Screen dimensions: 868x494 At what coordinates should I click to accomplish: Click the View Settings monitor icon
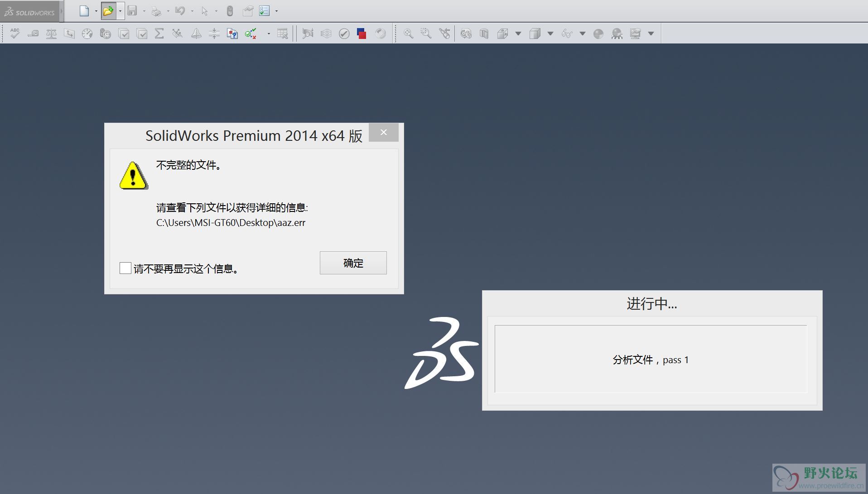point(636,34)
